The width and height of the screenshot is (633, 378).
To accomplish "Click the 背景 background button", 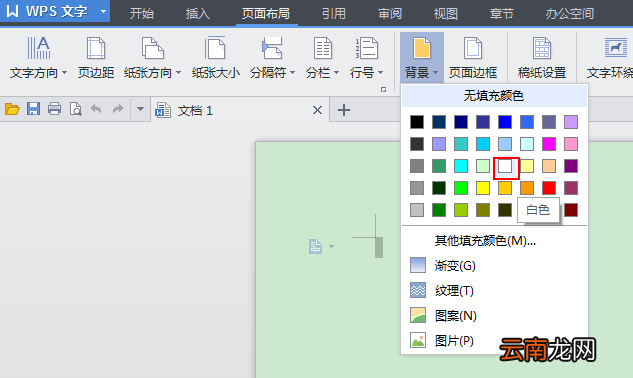I will click(x=422, y=57).
